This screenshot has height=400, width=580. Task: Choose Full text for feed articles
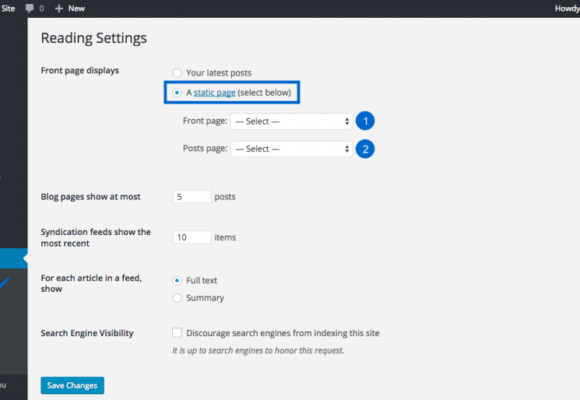tap(177, 280)
